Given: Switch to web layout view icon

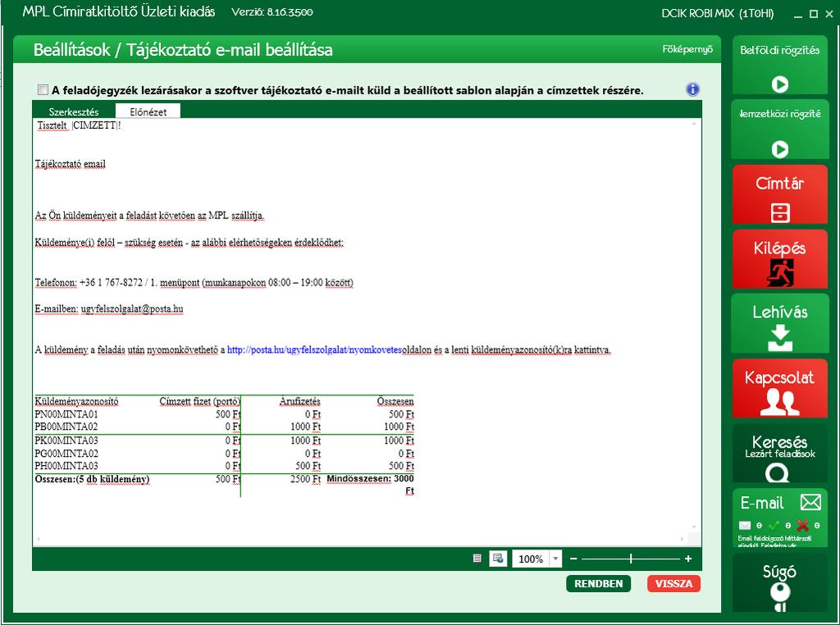Looking at the screenshot, I should (498, 559).
